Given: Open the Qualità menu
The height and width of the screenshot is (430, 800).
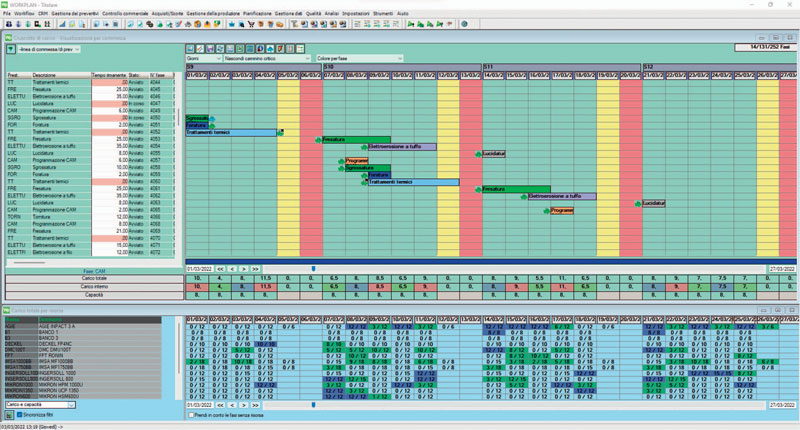Looking at the screenshot, I should tap(313, 13).
